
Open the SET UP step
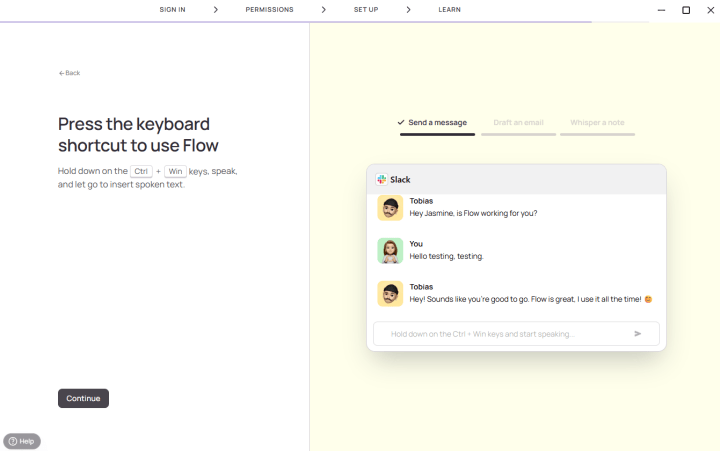click(366, 10)
